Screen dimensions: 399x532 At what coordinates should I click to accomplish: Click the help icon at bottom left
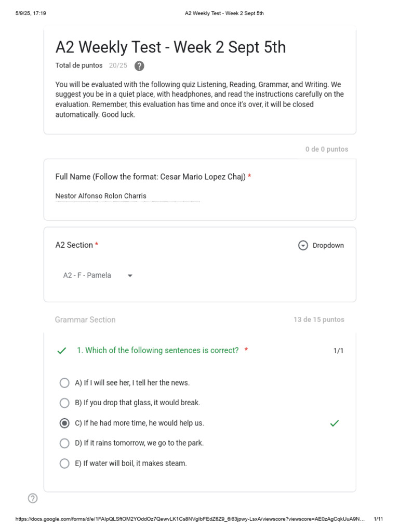[x=33, y=498]
